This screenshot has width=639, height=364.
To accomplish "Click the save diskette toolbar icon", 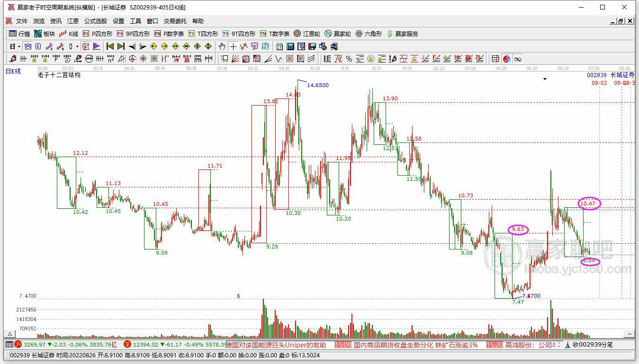I will click(312, 46).
